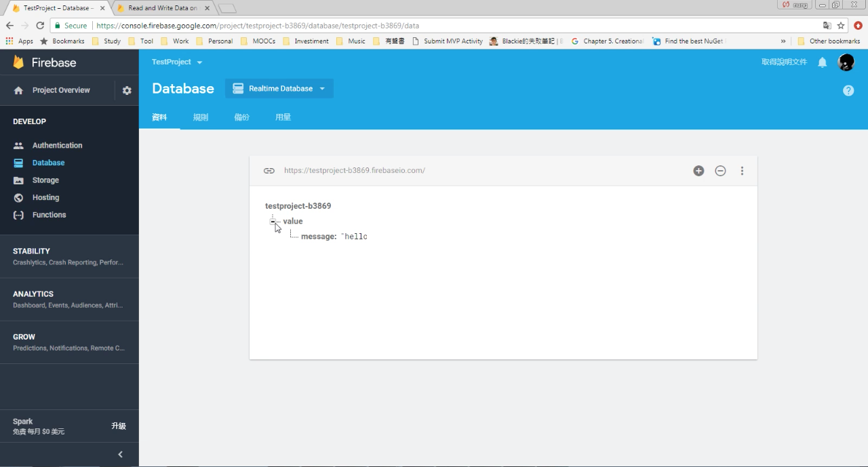Open Study bookmarks folder

point(105,41)
